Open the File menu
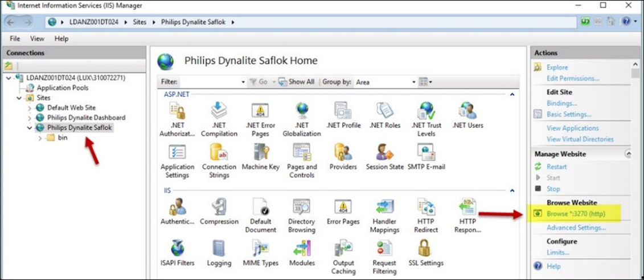Screen dimensions: 644x280 click(x=15, y=39)
